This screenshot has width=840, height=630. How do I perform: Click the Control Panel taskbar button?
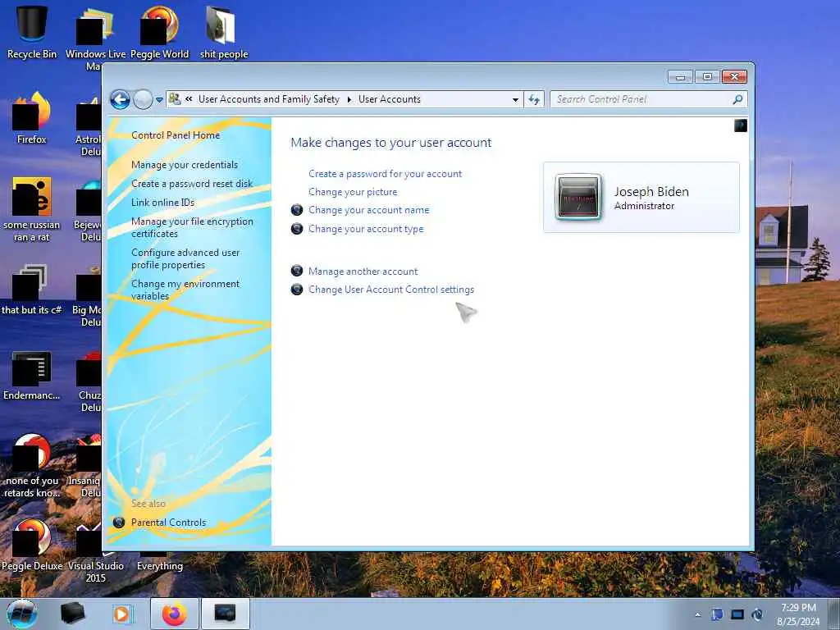[225, 614]
